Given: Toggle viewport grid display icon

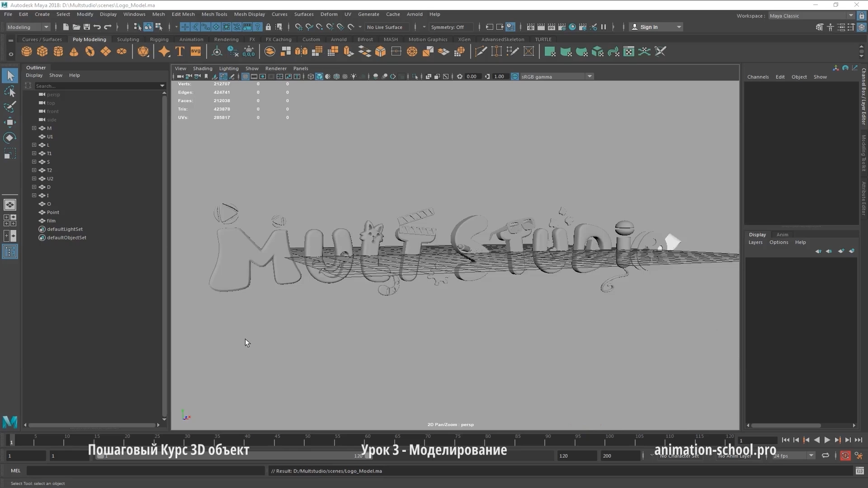Looking at the screenshot, I should coord(245,76).
